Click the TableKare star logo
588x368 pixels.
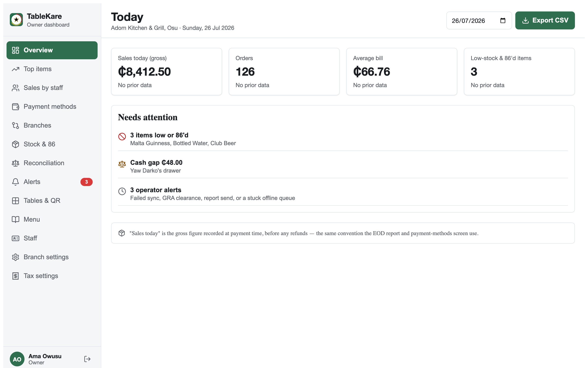(x=16, y=20)
